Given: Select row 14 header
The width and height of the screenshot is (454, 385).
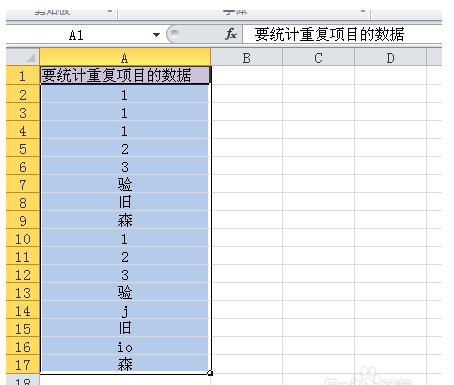Looking at the screenshot, I should click(x=23, y=310).
